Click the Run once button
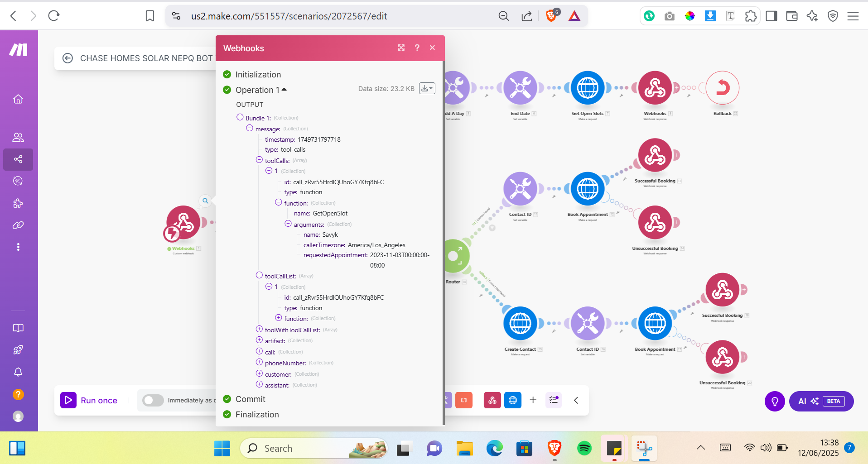The image size is (868, 464). (x=89, y=400)
